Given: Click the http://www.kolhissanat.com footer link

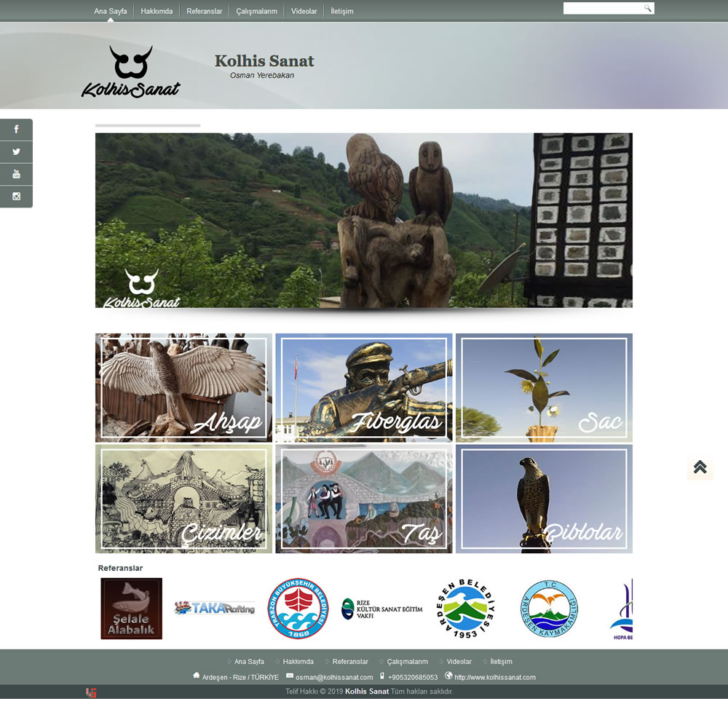Looking at the screenshot, I should (495, 677).
